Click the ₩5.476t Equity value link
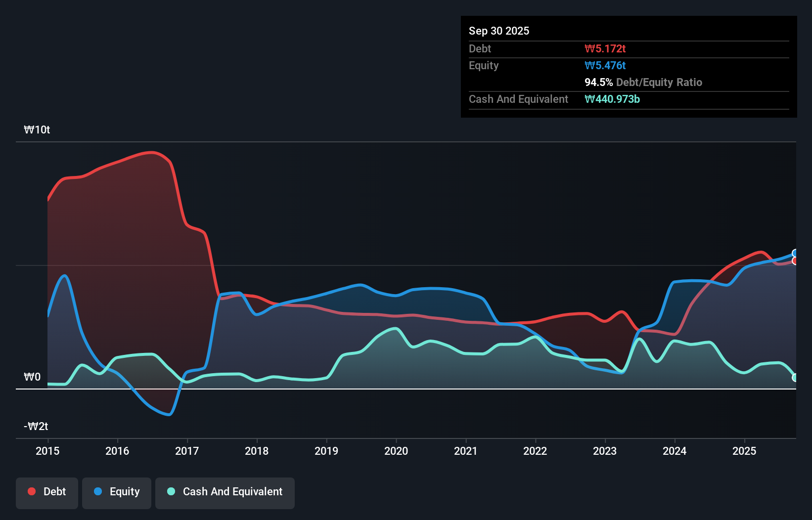 [x=604, y=65]
